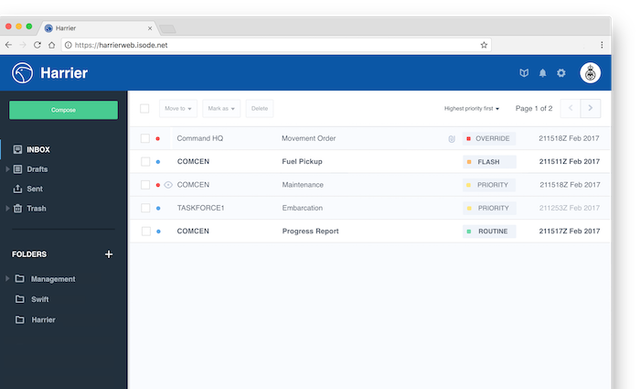This screenshot has width=640, height=389.
Task: Bookmark page using star icon
Action: click(x=484, y=45)
